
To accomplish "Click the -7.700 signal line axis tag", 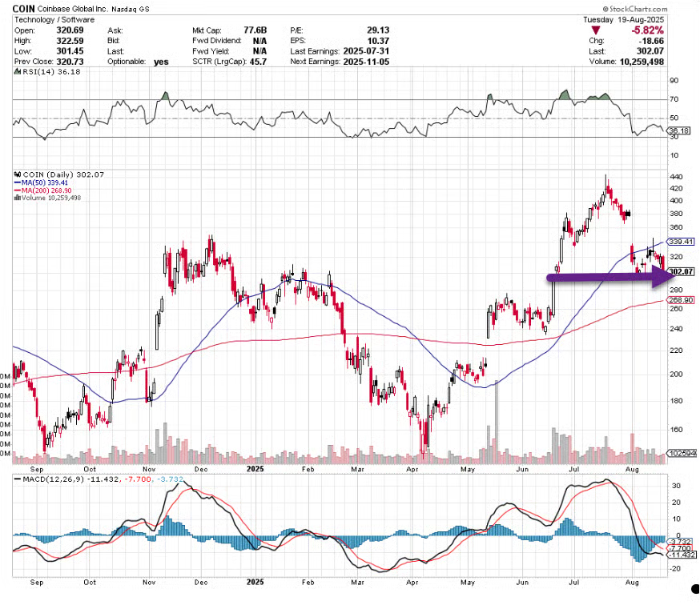I will pyautogui.click(x=680, y=548).
